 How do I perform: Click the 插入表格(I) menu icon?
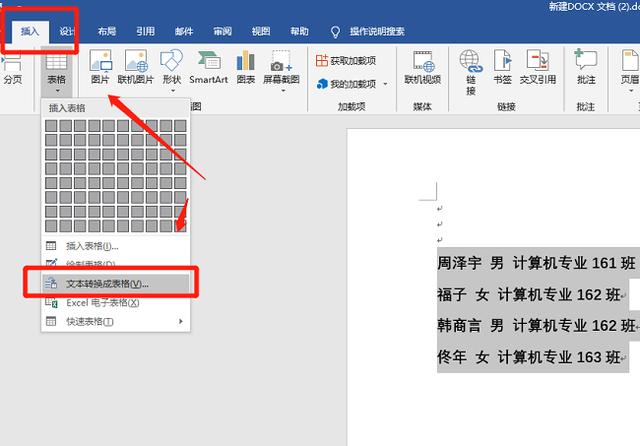[x=51, y=246]
